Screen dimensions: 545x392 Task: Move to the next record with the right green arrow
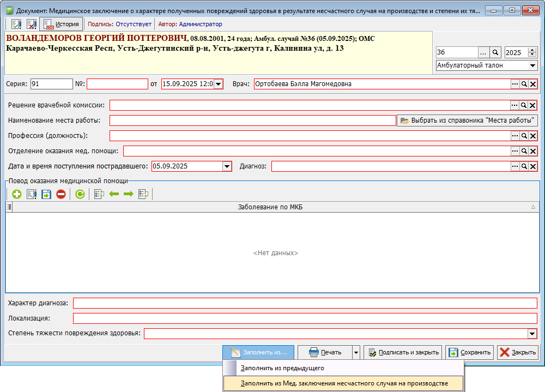(x=129, y=194)
